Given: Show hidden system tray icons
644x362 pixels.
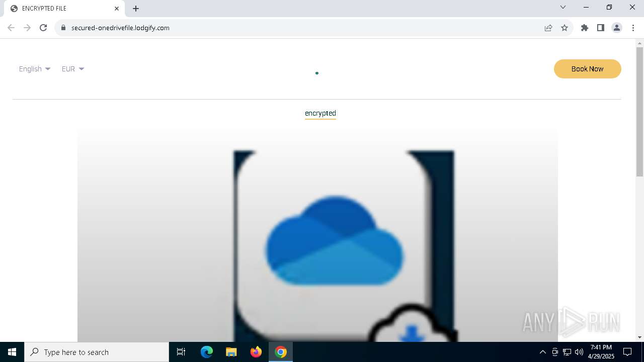Looking at the screenshot, I should (542, 352).
